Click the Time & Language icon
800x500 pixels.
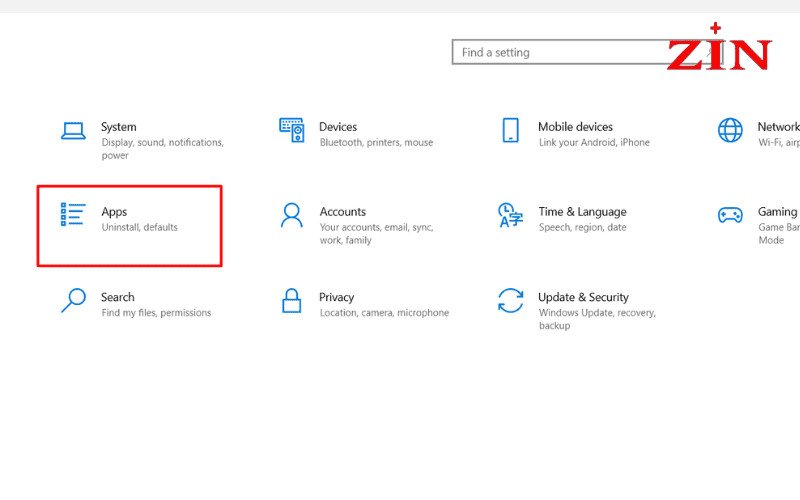pyautogui.click(x=510, y=215)
